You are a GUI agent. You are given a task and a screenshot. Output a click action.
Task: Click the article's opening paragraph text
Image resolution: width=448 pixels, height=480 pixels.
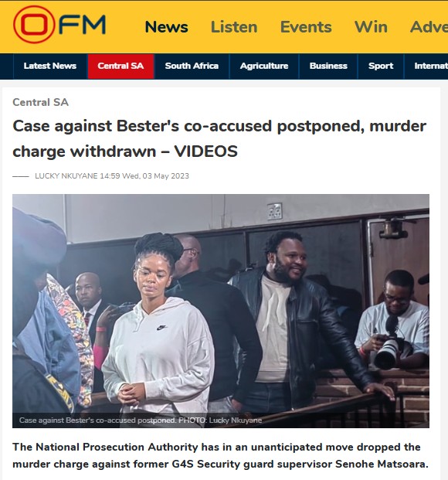pos(220,455)
